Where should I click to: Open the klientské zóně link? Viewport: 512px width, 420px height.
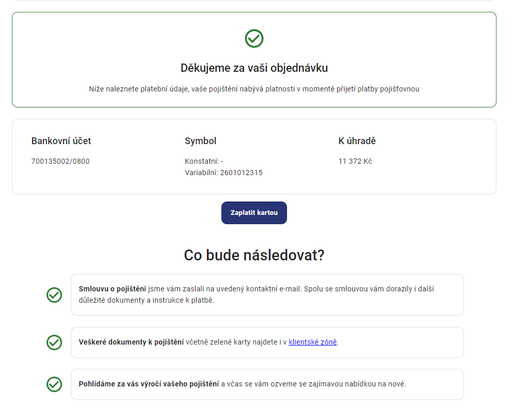[x=312, y=342]
